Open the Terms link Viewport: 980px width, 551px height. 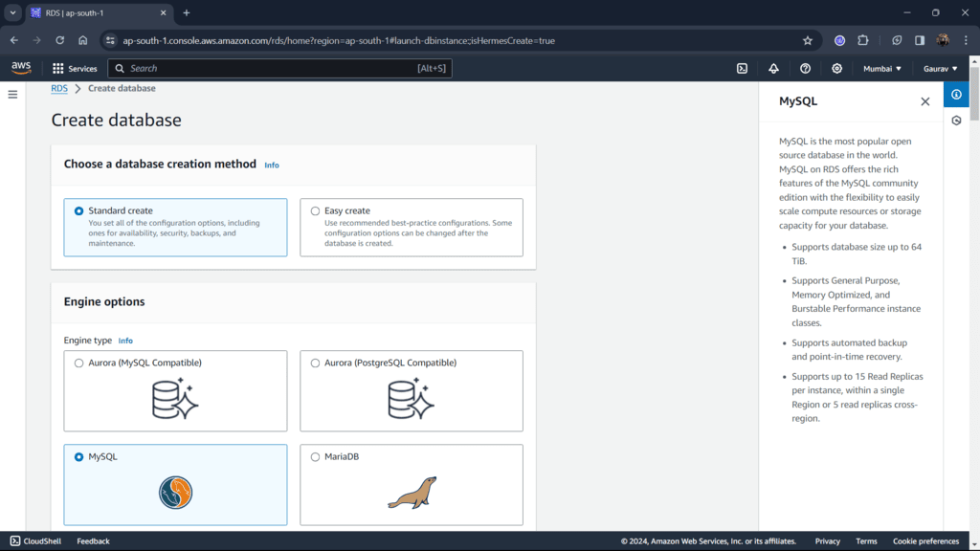866,541
